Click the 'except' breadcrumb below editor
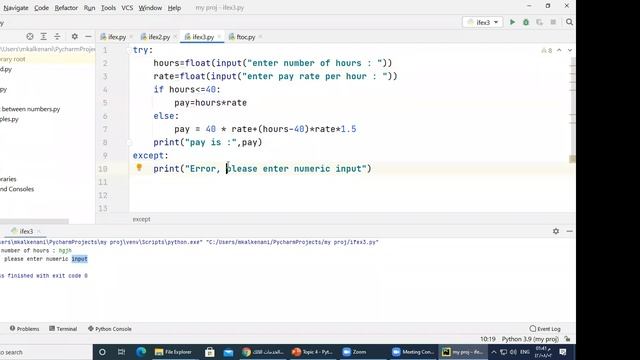 (141, 219)
